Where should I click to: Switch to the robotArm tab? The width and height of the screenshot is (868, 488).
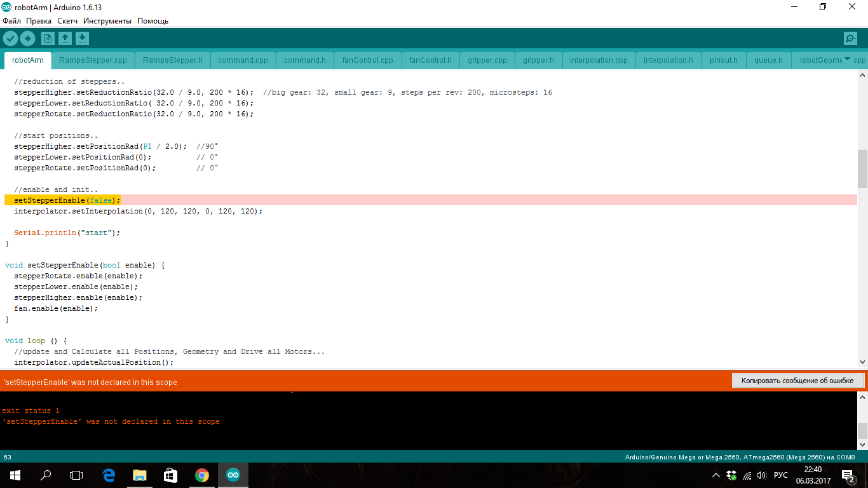(28, 60)
